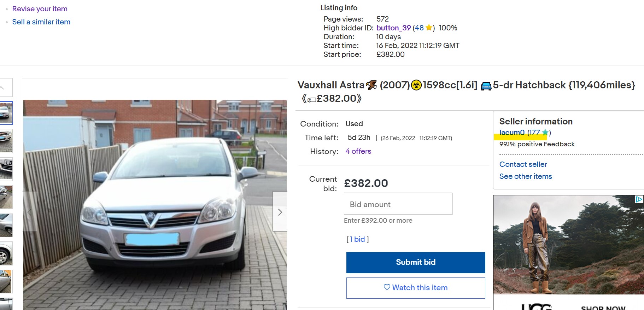Open the number plate close-up thumbnail
Screen dimensions: 644x310
[x=6, y=169]
